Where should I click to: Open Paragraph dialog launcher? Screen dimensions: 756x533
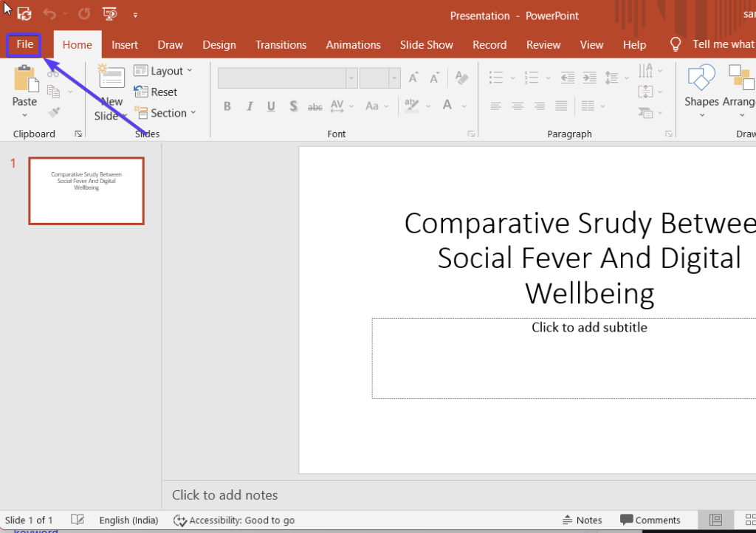(x=669, y=134)
